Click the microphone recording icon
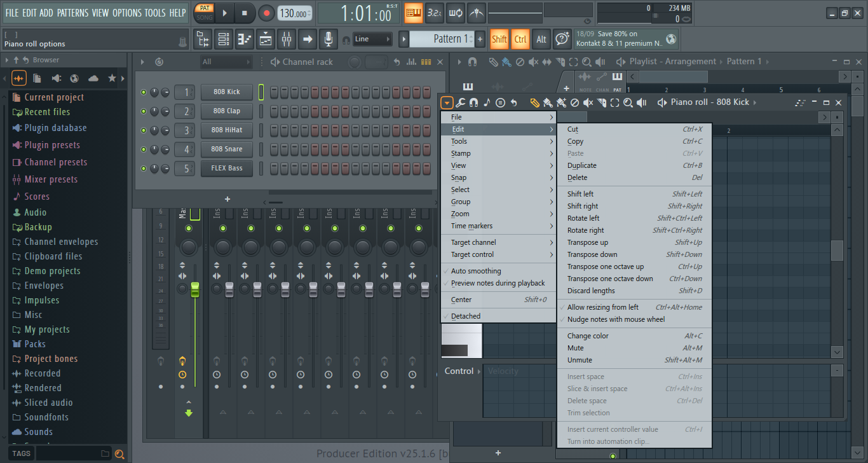The width and height of the screenshot is (868, 463). click(328, 39)
